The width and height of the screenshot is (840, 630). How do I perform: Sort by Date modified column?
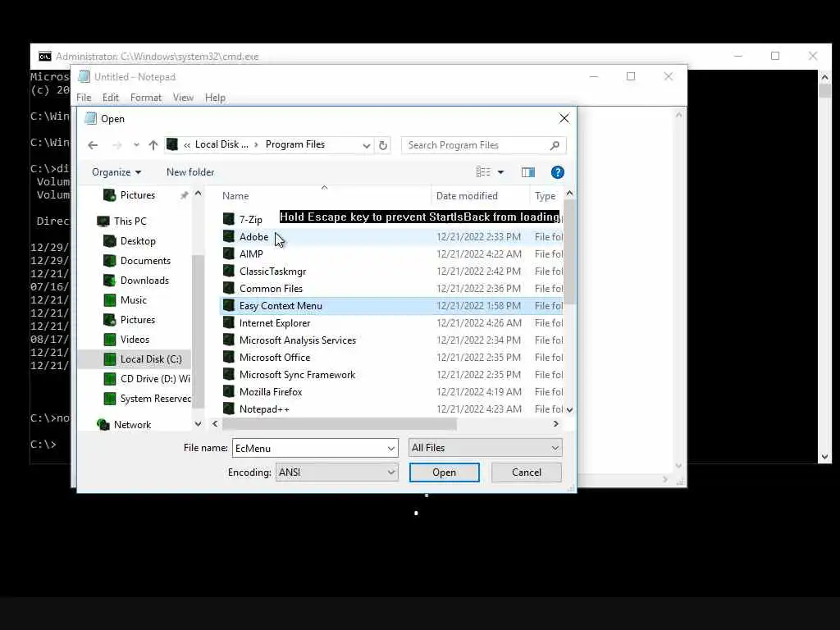pyautogui.click(x=467, y=196)
